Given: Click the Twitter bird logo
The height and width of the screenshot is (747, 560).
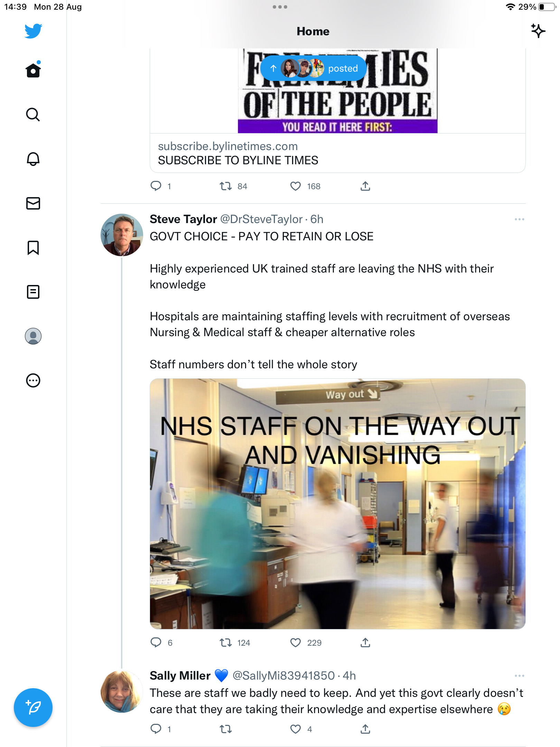Looking at the screenshot, I should click(x=33, y=31).
